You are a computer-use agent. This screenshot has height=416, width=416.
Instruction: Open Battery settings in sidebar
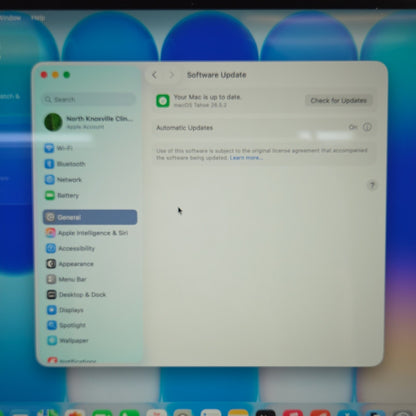tap(89, 195)
